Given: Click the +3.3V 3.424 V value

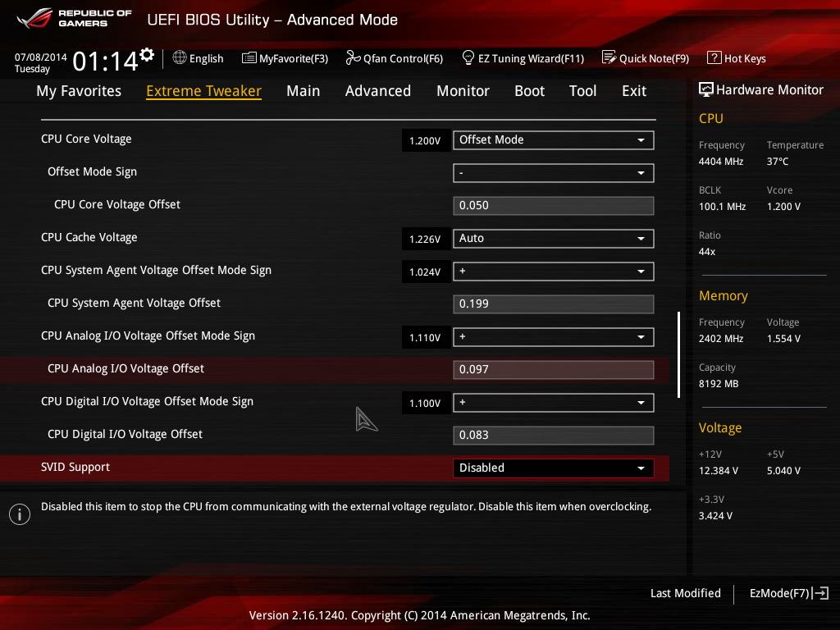Looking at the screenshot, I should coord(715,515).
